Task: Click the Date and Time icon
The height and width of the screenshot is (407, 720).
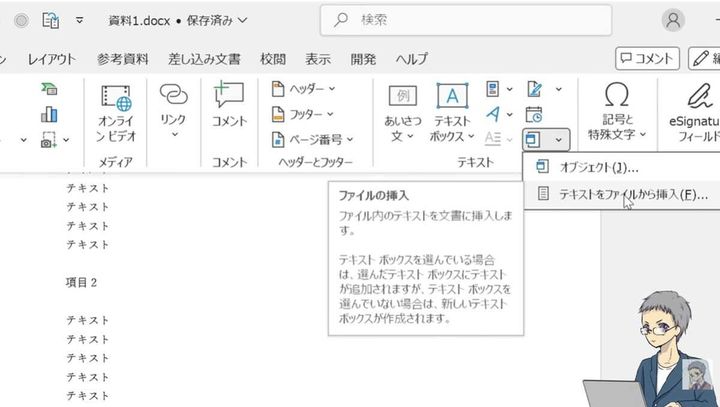Action: pos(534,114)
